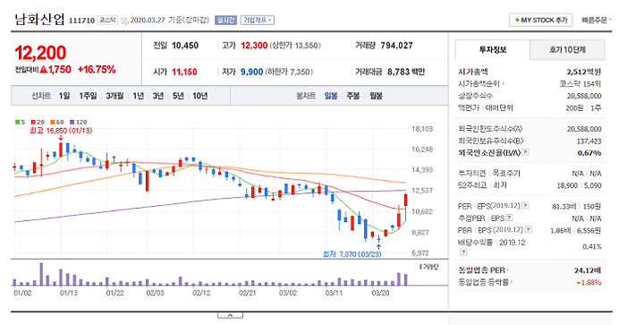Screen dimensions: 644x325
Task: Open help icon next to PBR BPS(2019.12)
Action: point(529,230)
